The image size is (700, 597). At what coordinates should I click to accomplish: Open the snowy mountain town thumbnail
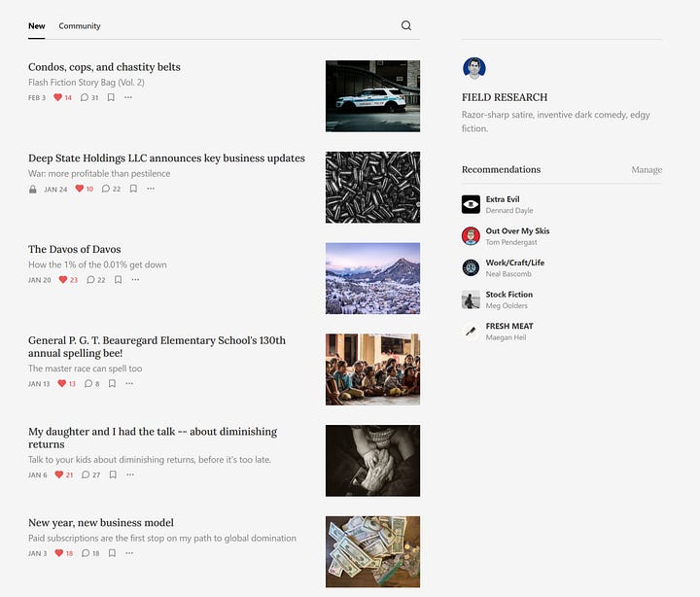click(x=372, y=278)
